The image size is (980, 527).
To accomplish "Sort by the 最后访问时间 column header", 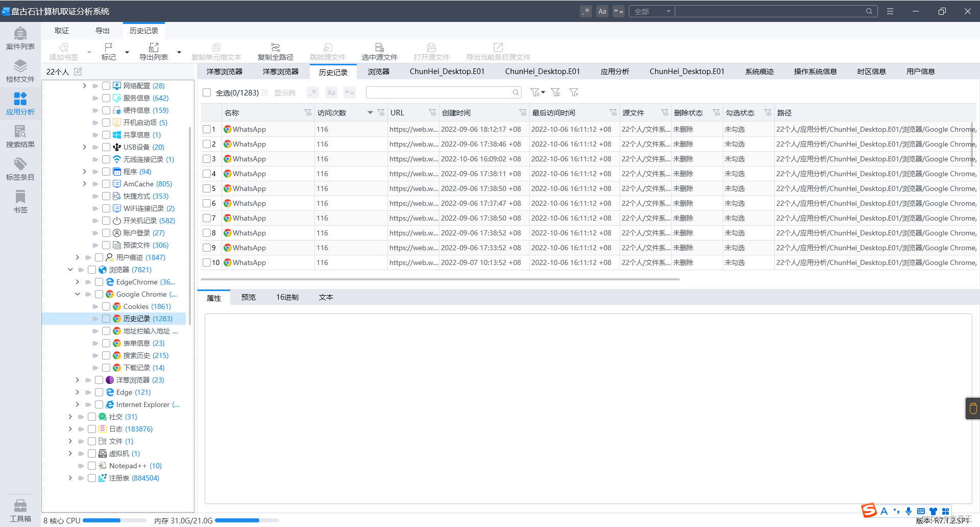I will coord(554,112).
